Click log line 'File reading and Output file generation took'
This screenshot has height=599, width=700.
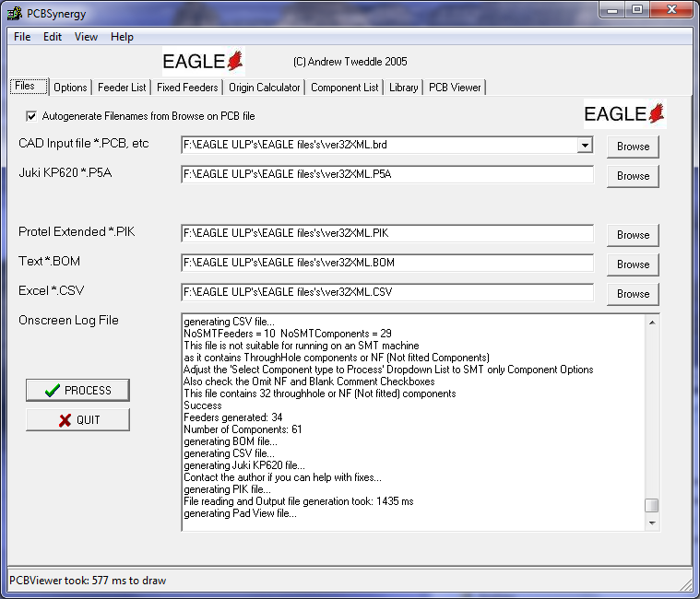coord(299,501)
